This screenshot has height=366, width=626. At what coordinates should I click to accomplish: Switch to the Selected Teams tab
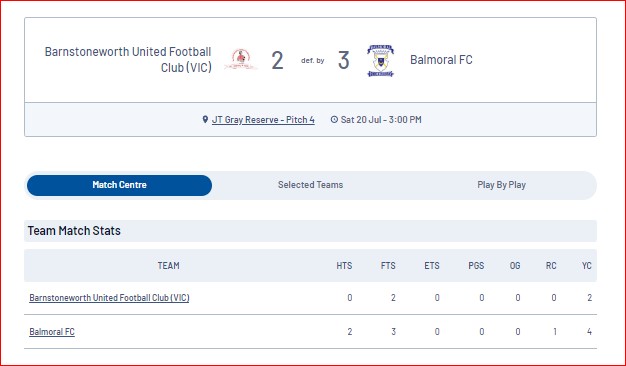[310, 185]
